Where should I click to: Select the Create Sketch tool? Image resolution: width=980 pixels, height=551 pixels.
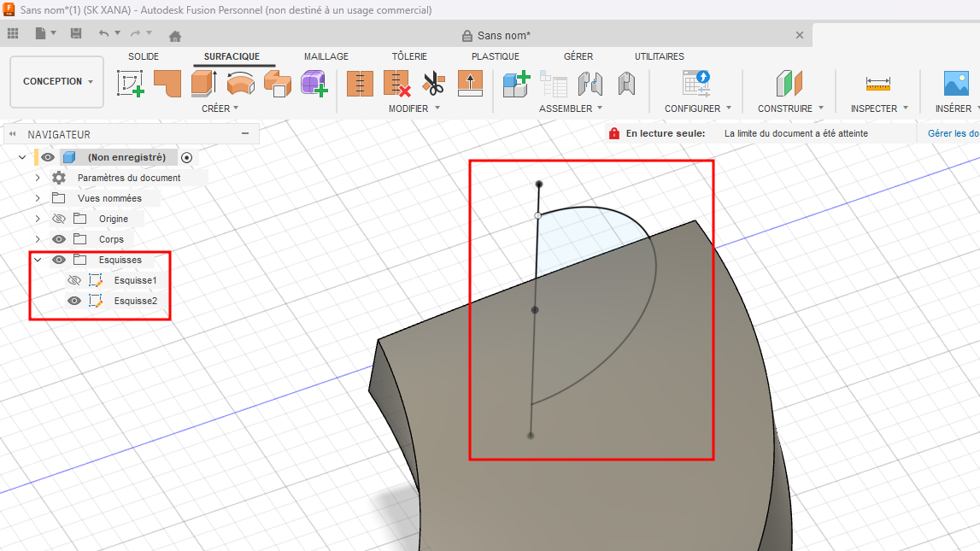click(131, 83)
